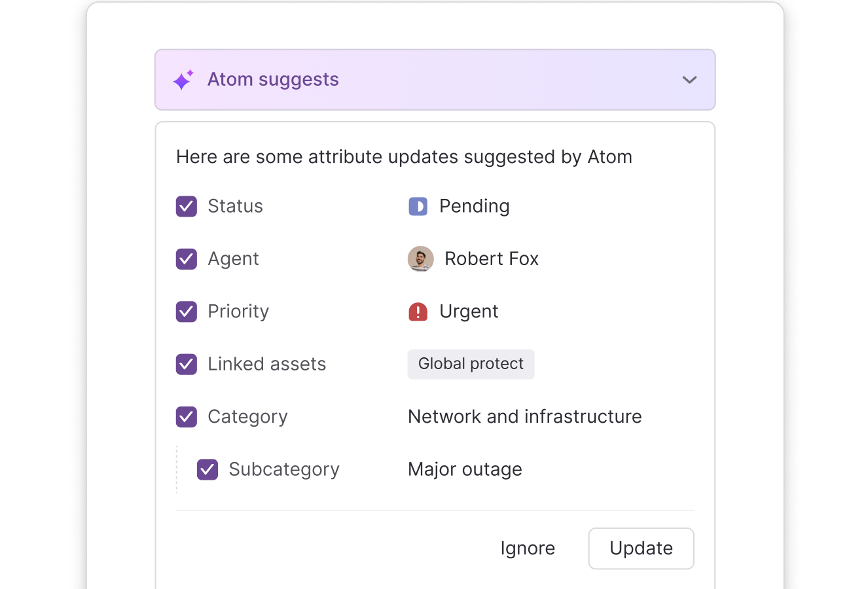Uncheck the Agent checkbox
This screenshot has width=868, height=589.
coord(187,259)
